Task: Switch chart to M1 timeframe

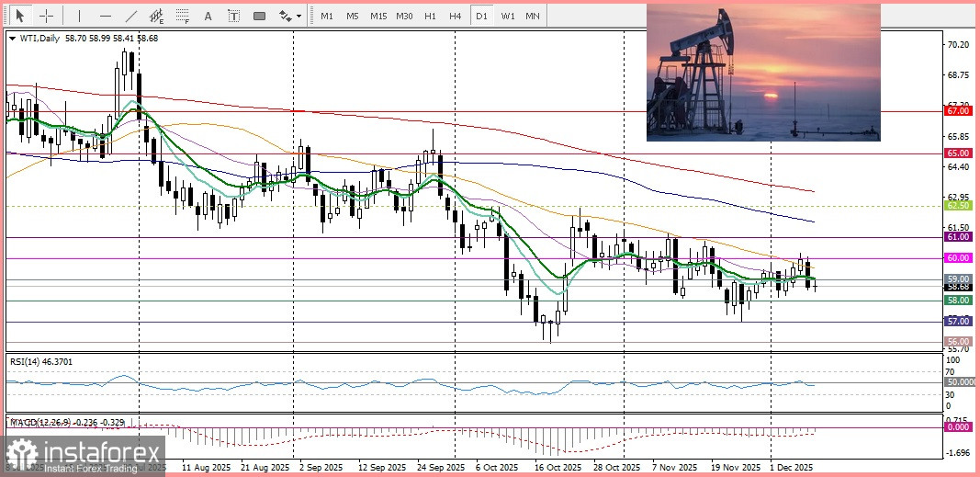Action: [x=327, y=16]
